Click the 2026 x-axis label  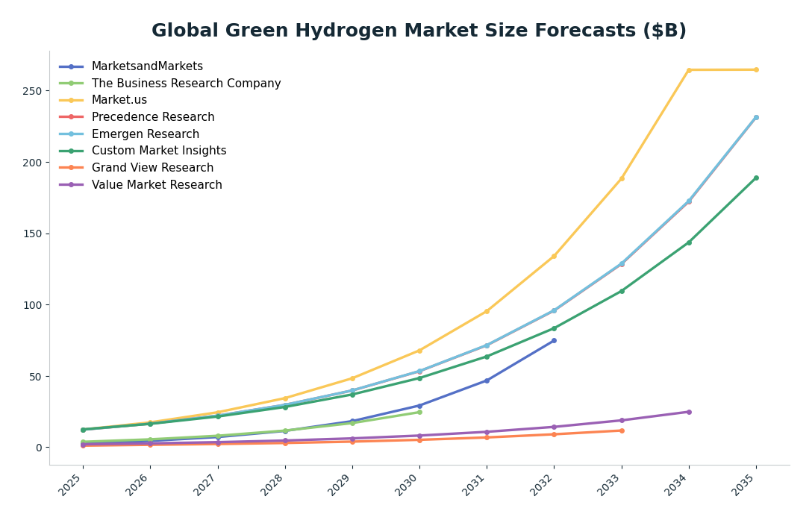tap(138, 485)
